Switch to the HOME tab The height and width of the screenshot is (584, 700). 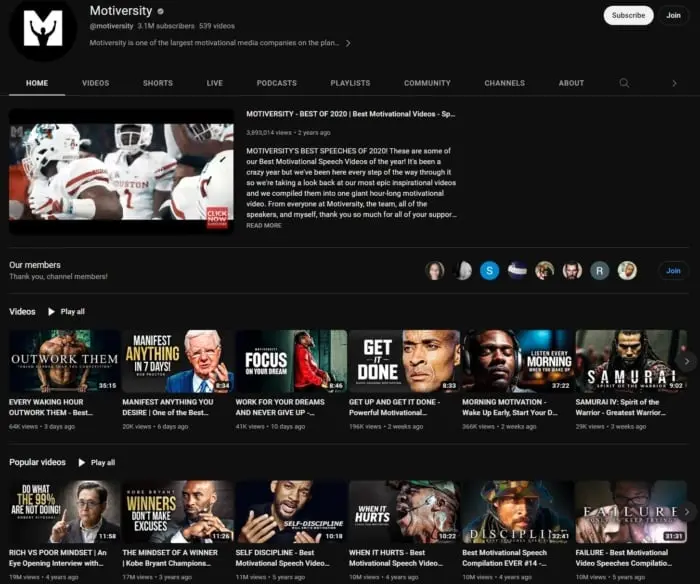37,83
